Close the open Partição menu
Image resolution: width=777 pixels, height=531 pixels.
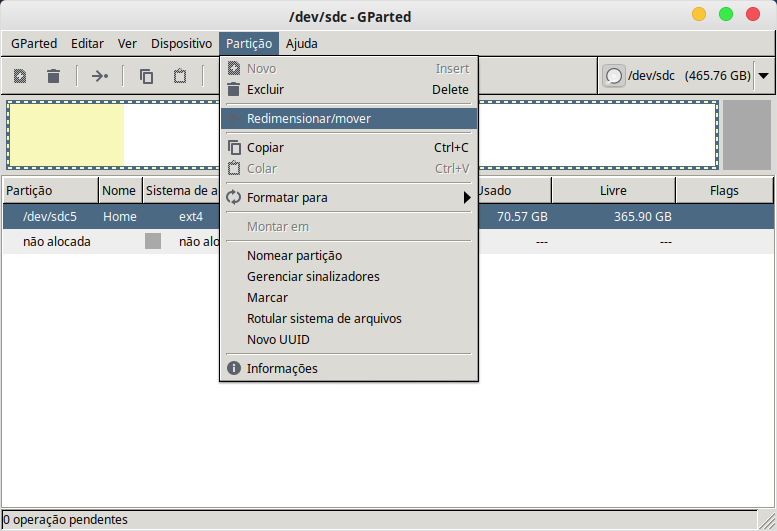pos(249,44)
